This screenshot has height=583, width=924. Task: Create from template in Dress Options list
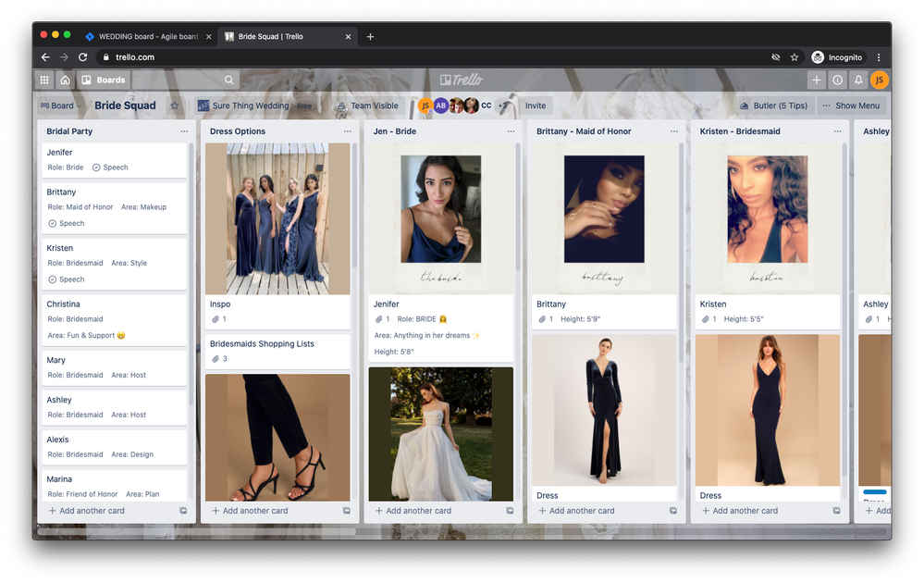pos(347,511)
